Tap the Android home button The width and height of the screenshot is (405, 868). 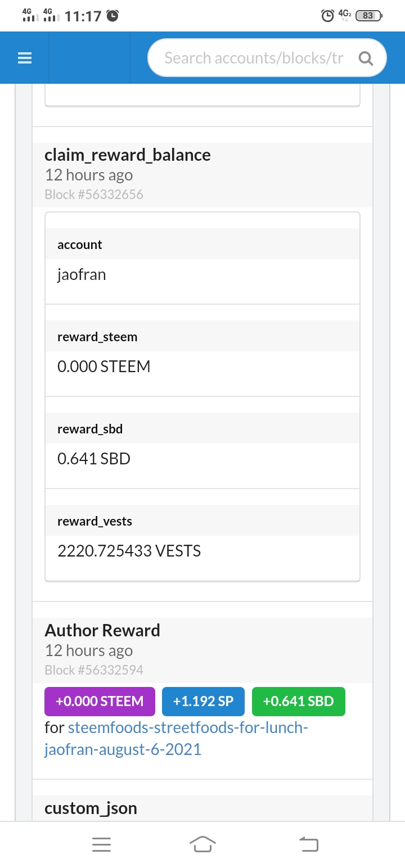click(x=202, y=844)
